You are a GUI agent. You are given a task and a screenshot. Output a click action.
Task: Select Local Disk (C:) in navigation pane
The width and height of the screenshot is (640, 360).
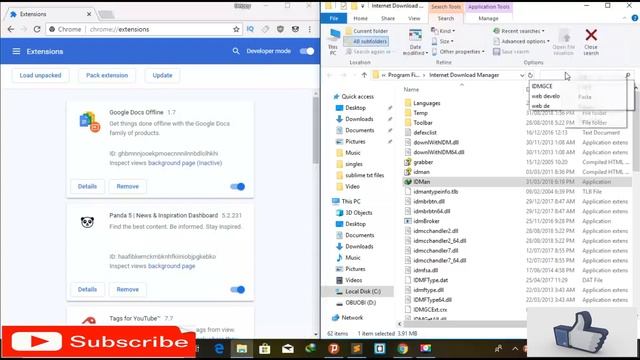363,291
